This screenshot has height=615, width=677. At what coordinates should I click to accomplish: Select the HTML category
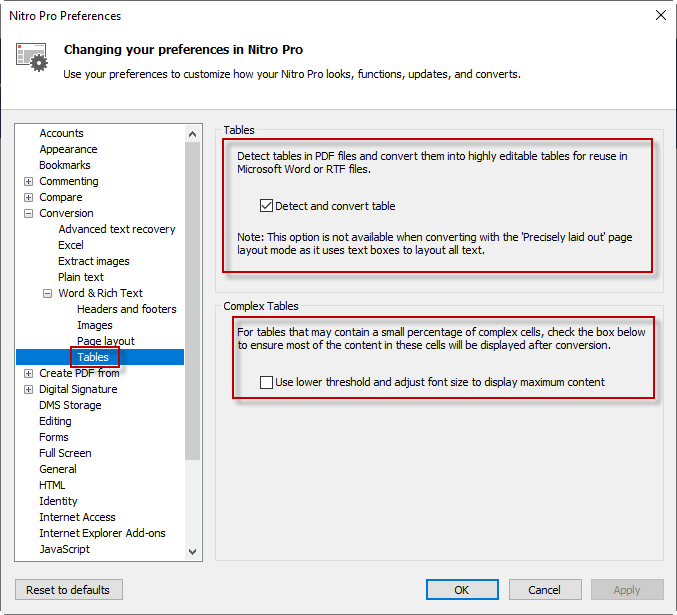[52, 485]
